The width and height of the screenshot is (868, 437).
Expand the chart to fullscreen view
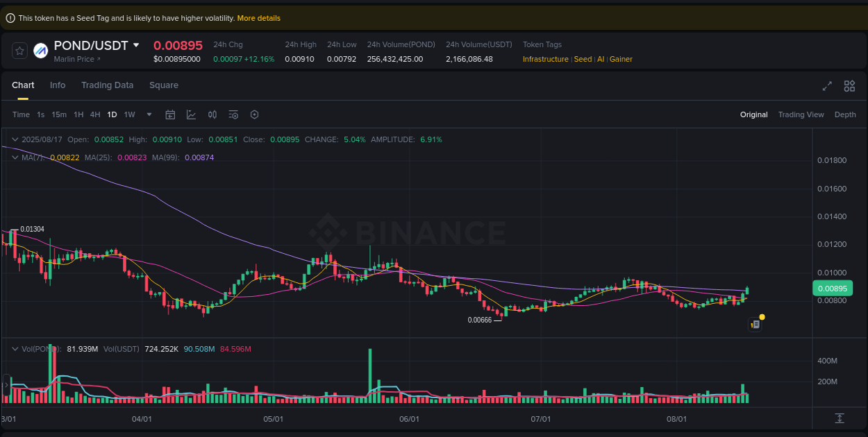click(826, 85)
